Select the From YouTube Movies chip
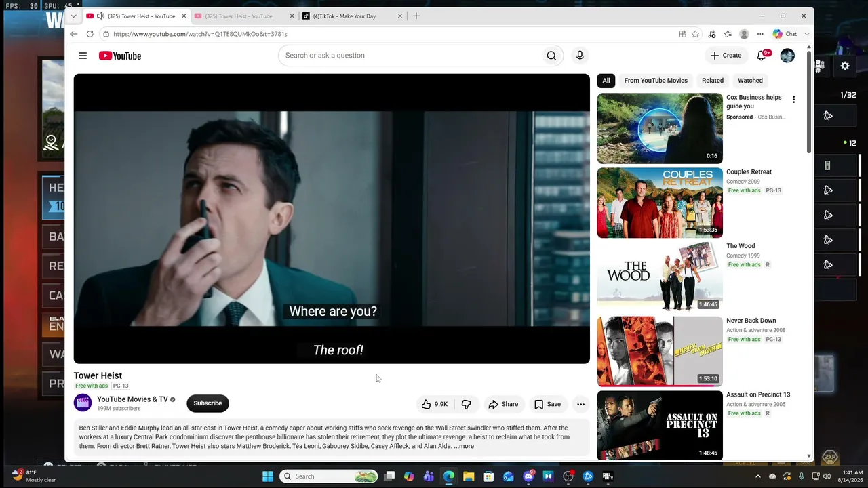The width and height of the screenshot is (868, 488). (x=656, y=81)
